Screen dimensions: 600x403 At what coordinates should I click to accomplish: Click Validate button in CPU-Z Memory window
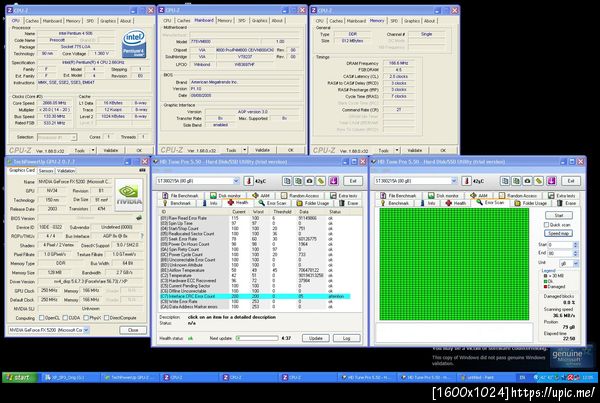coord(414,150)
